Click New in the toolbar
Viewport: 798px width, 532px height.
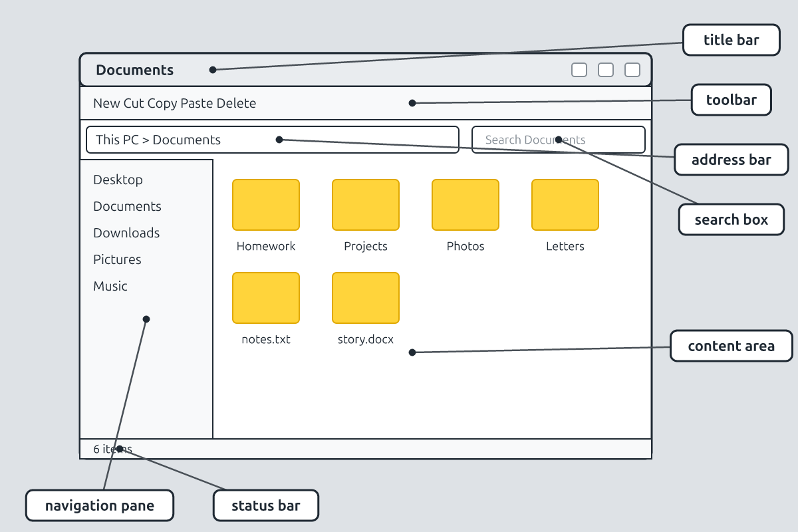[x=107, y=103]
